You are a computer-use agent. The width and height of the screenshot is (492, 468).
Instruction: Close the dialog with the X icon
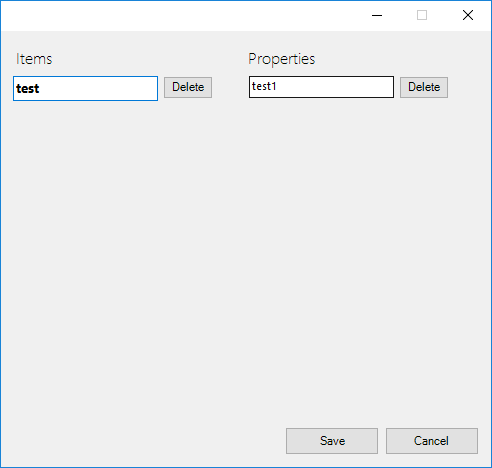point(468,15)
